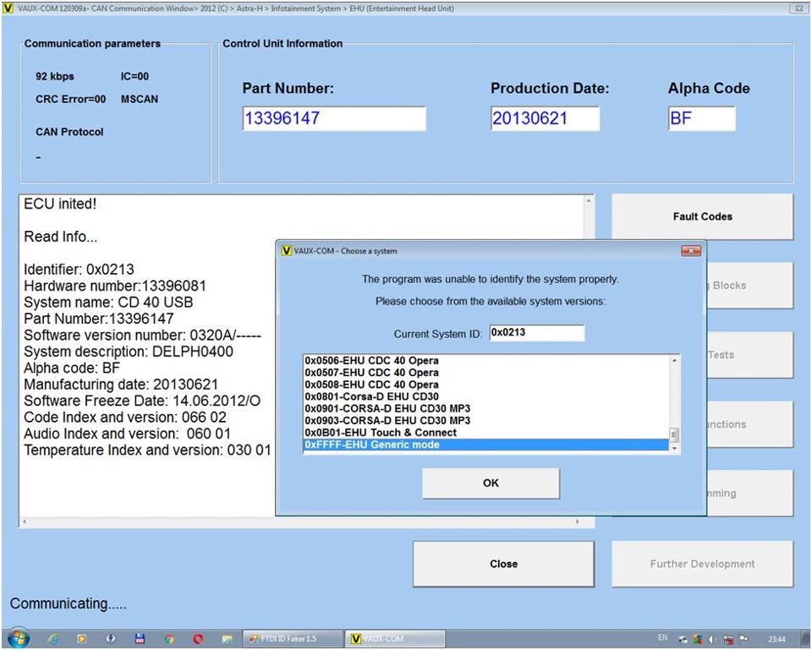Image resolution: width=812 pixels, height=650 pixels.
Task: Launch Opera browser from taskbar
Action: [198, 639]
